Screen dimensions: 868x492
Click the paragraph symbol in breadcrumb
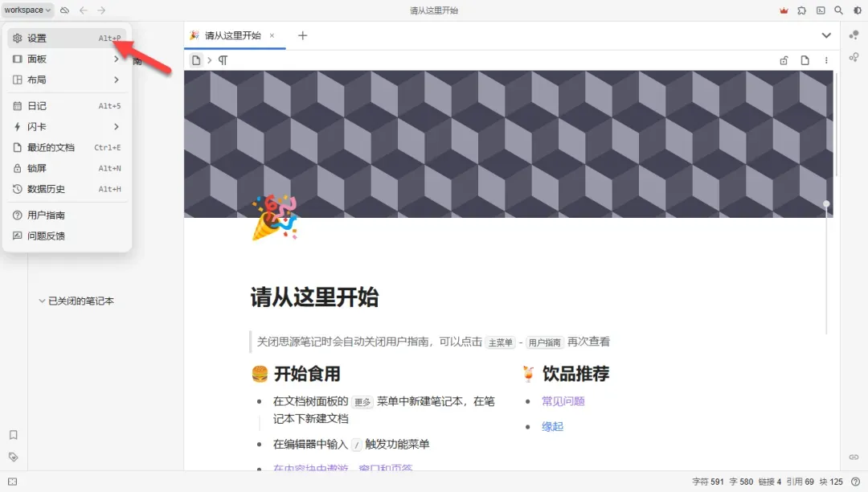point(223,60)
